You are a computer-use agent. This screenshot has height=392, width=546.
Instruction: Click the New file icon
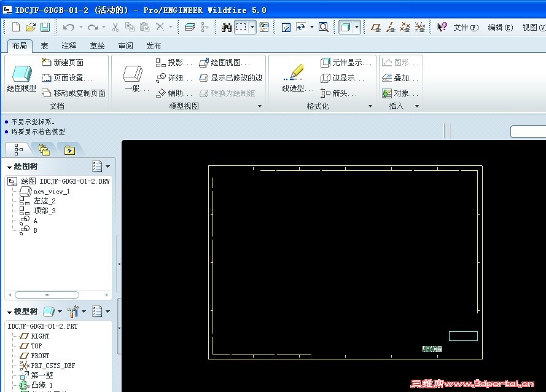(x=16, y=27)
